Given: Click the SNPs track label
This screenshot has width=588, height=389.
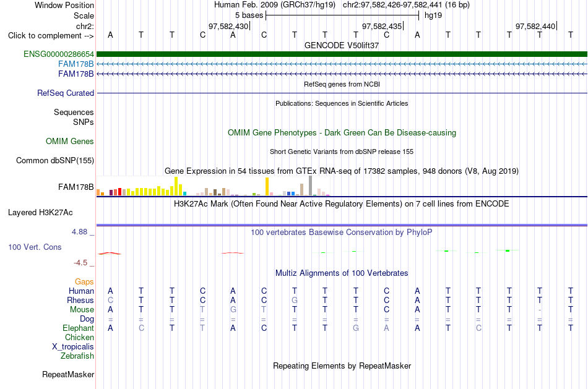Looking at the screenshot, I should pyautogui.click(x=84, y=122).
